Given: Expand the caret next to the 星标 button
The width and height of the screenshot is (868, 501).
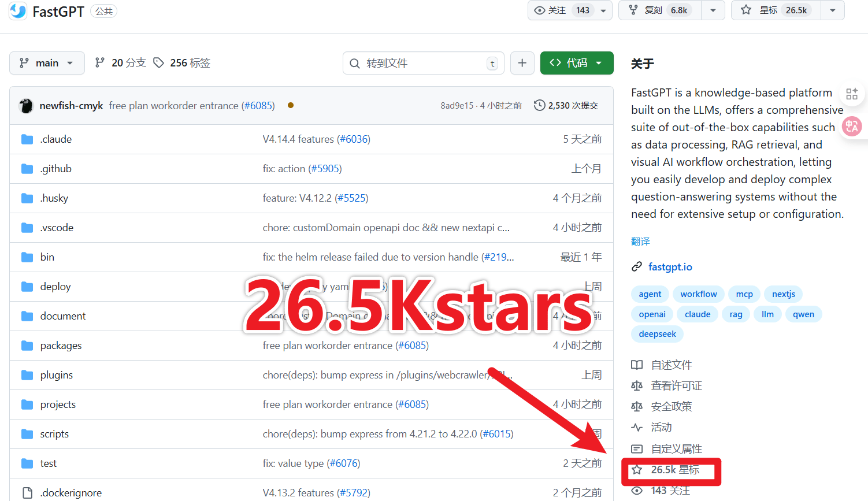Looking at the screenshot, I should tap(832, 10).
